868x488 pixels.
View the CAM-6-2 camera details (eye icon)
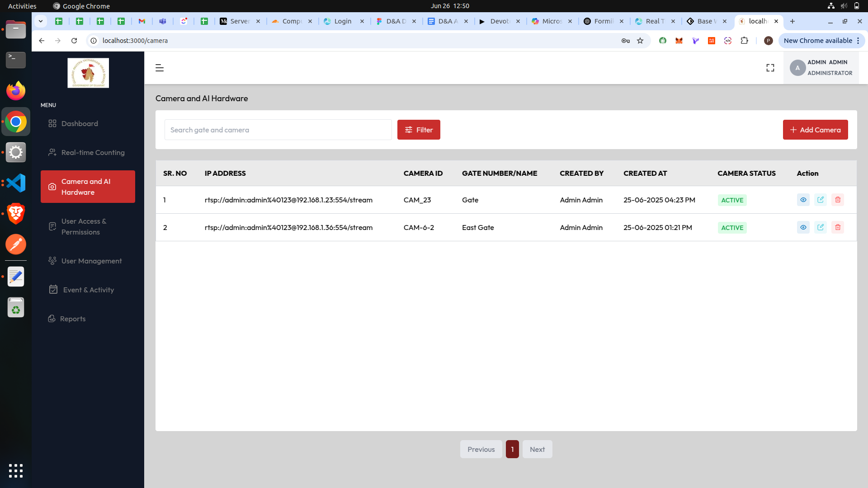[803, 227]
